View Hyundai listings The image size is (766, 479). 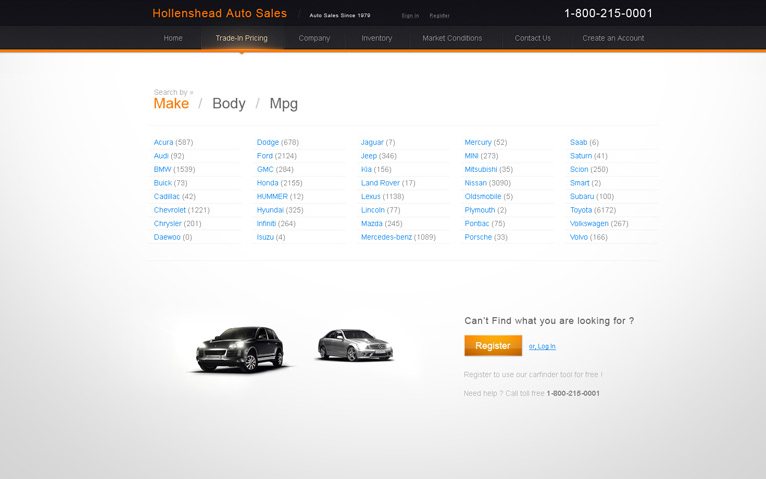click(x=270, y=210)
